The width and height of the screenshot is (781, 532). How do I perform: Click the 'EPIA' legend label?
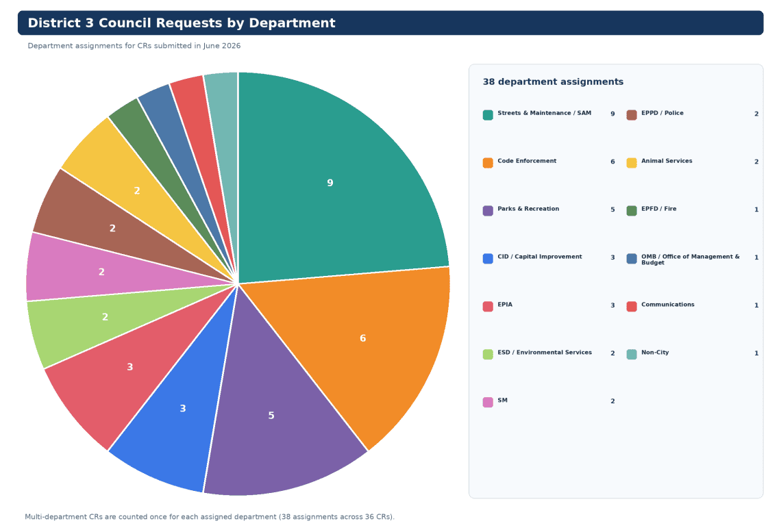click(504, 304)
